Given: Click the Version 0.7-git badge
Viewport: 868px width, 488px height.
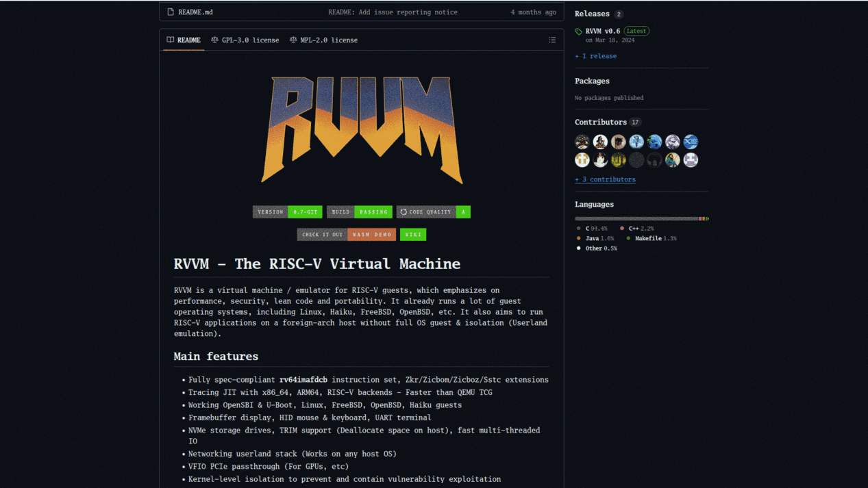Looking at the screenshot, I should [x=288, y=212].
